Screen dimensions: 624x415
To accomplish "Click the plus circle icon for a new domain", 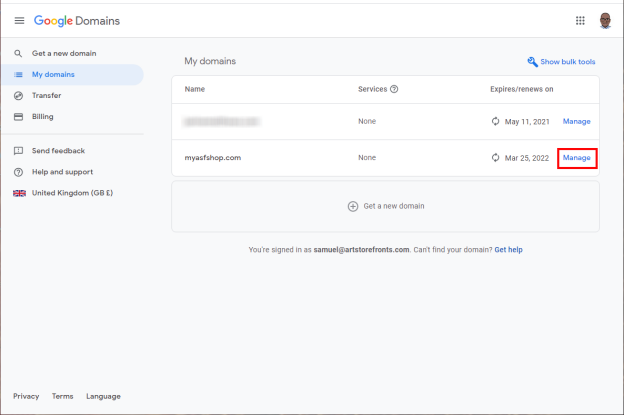I will pyautogui.click(x=353, y=206).
